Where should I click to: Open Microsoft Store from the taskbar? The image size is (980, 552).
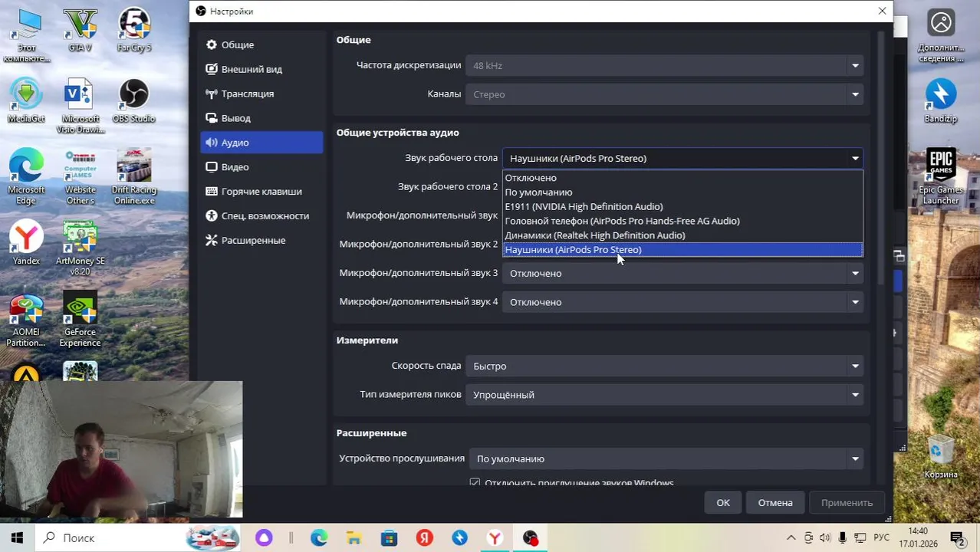coord(389,538)
